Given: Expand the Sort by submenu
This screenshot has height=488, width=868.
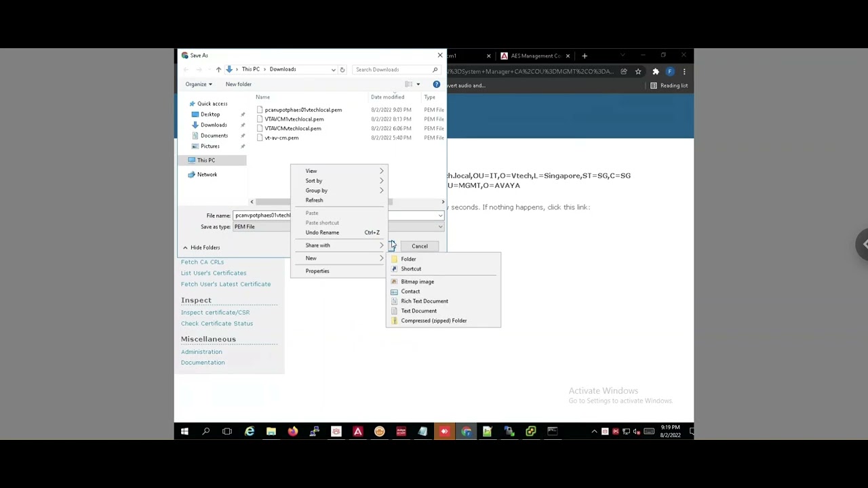Looking at the screenshot, I should click(339, 181).
